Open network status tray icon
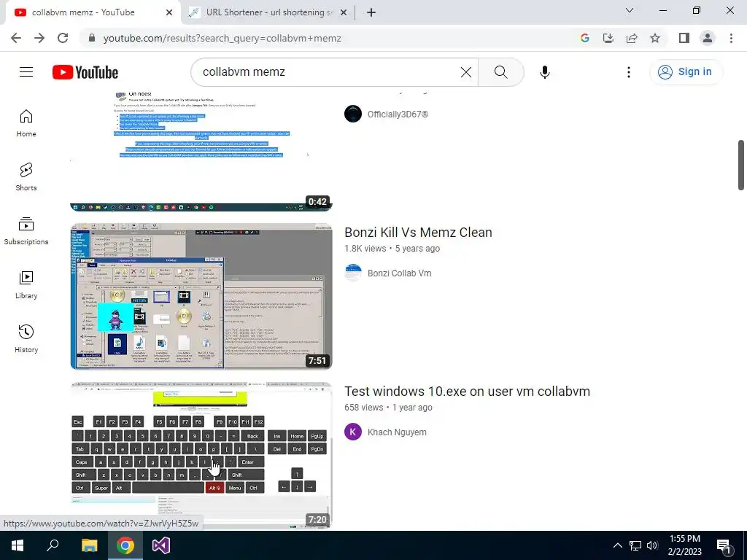This screenshot has width=747, height=560. pos(635,545)
